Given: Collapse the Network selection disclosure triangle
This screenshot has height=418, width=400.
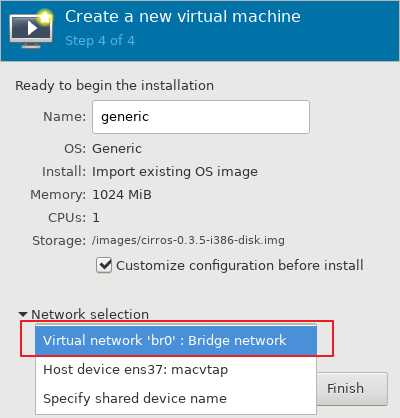Looking at the screenshot, I should pyautogui.click(x=23, y=314).
